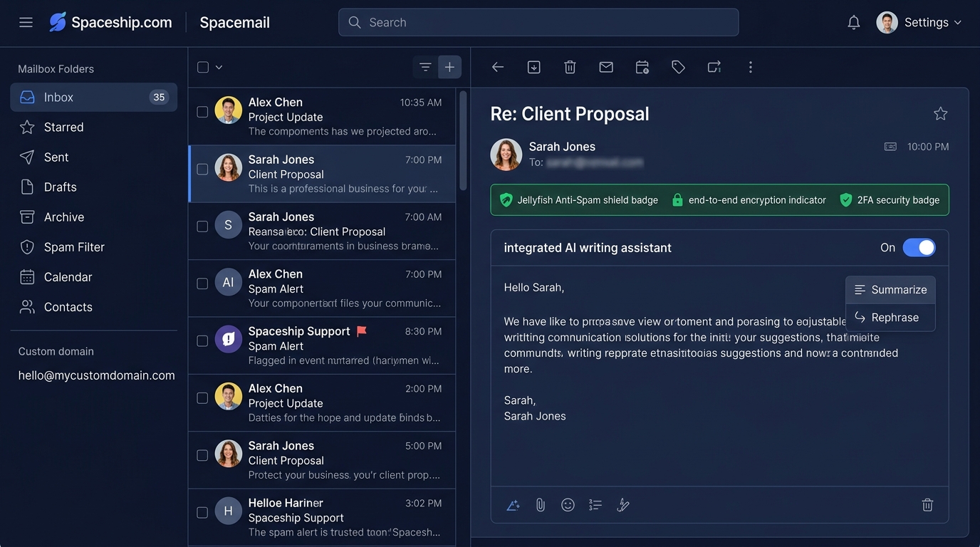Delete the email using toolbar trash icon
This screenshot has width=980, height=547.
click(570, 67)
